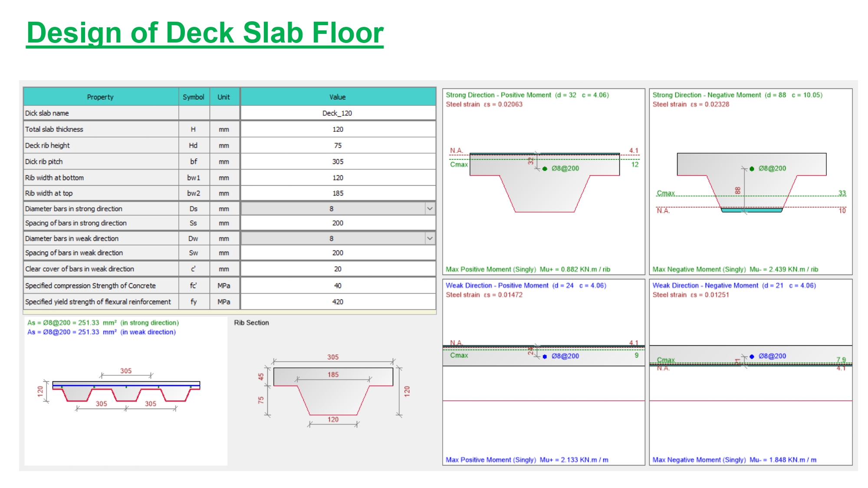Click the Weak Direction Negative Moment diagram

pyautogui.click(x=751, y=373)
